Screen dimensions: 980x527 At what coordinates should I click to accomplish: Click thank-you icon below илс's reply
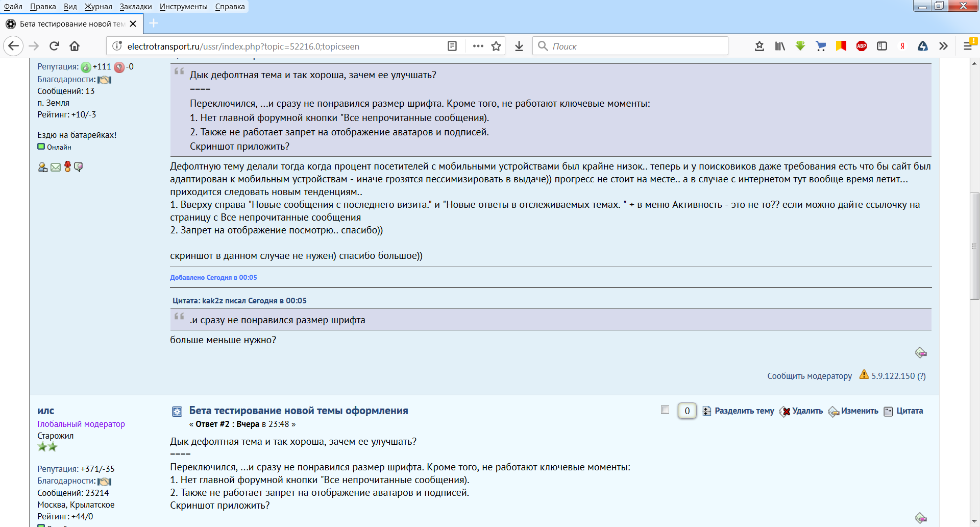921,518
